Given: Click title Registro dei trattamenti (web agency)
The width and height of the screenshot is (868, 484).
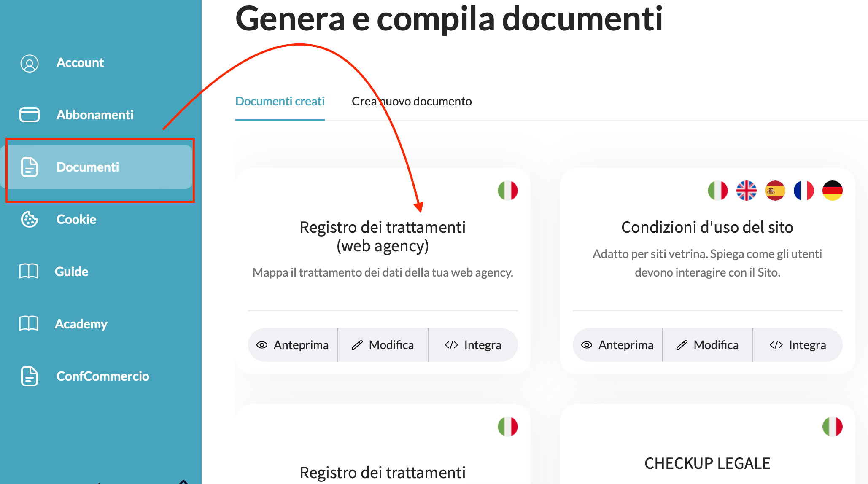Looking at the screenshot, I should pos(383,237).
